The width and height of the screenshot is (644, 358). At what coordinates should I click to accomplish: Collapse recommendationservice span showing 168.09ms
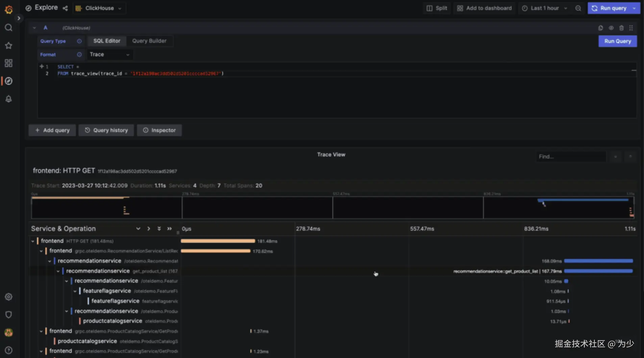click(50, 261)
